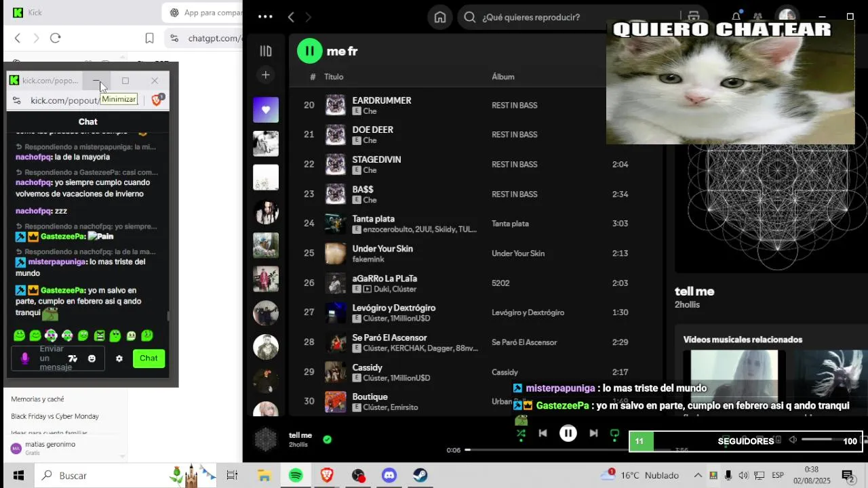Select the track DOE DEER

coord(373,129)
